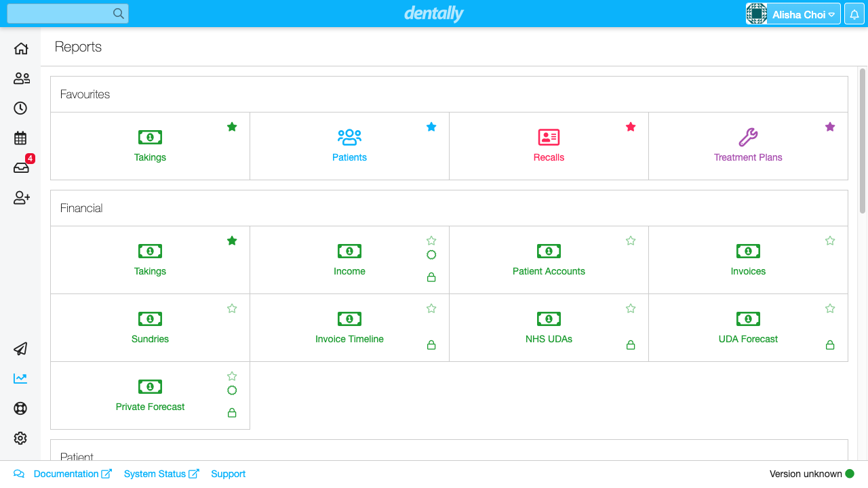Star the Patient Accounts report
868x488 pixels.
(631, 241)
